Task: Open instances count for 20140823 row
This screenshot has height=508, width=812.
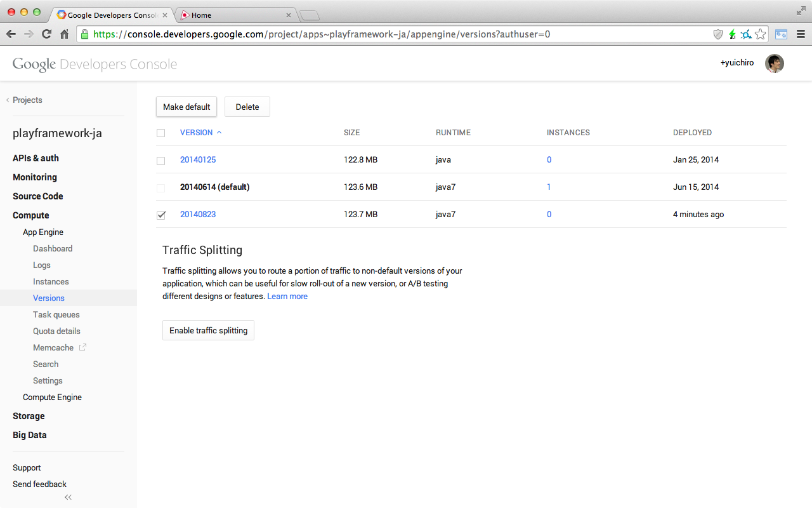Action: (x=549, y=214)
